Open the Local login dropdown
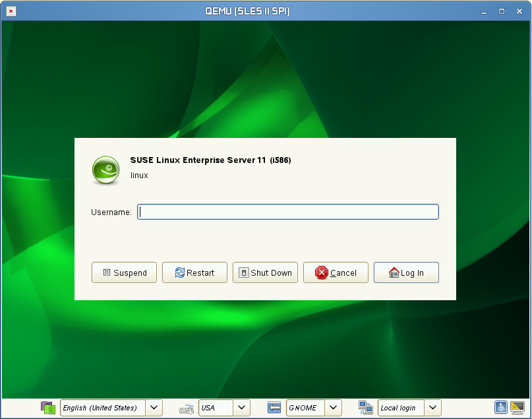 (432, 408)
